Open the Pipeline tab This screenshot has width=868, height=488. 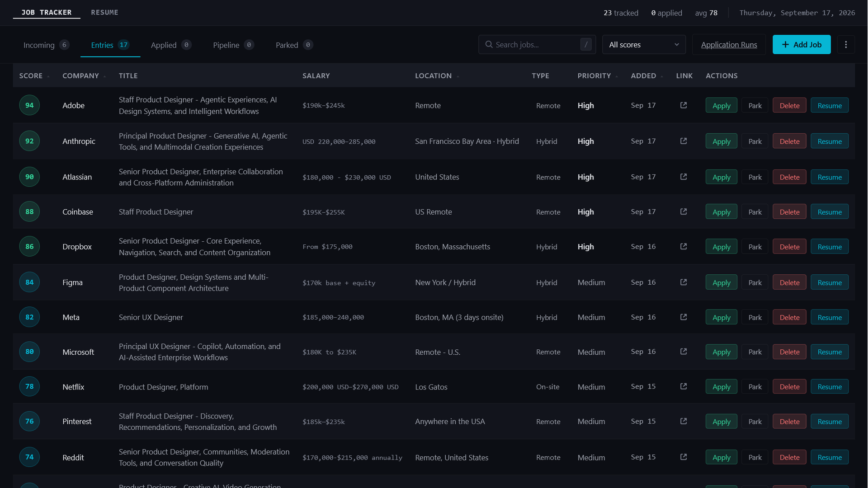[233, 45]
